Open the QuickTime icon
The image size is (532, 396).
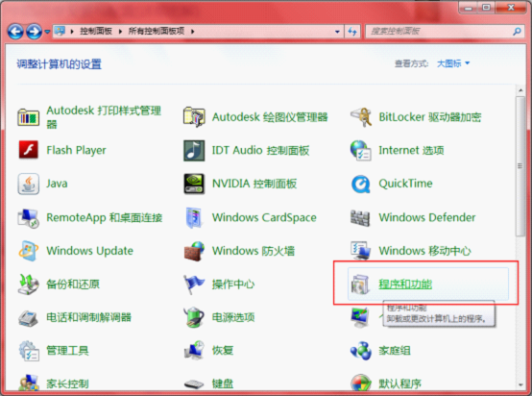(361, 184)
